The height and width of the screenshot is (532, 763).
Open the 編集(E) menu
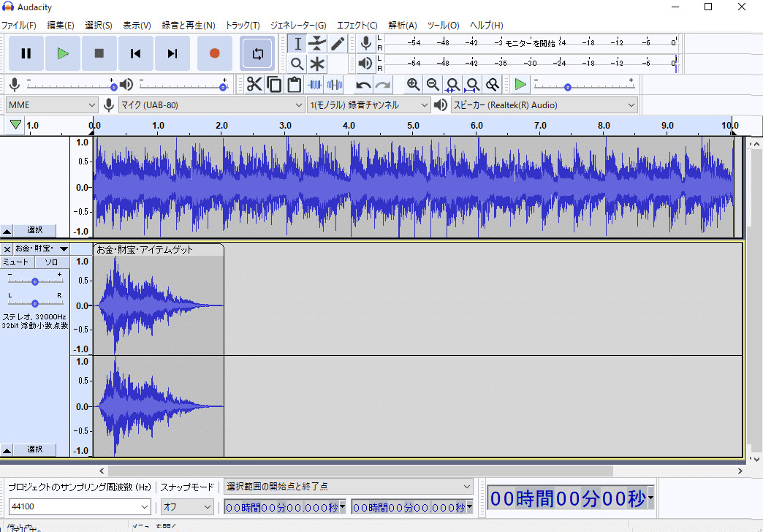(x=61, y=26)
